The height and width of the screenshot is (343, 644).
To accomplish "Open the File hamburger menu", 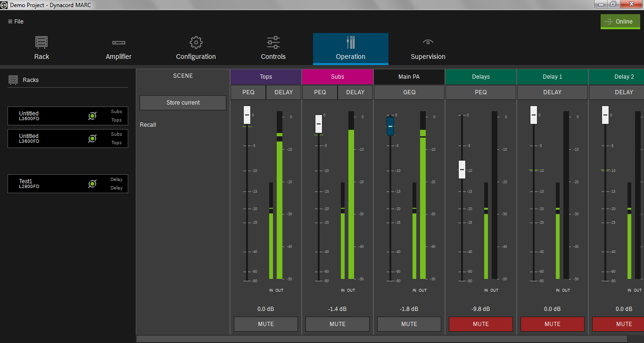I will (x=16, y=22).
